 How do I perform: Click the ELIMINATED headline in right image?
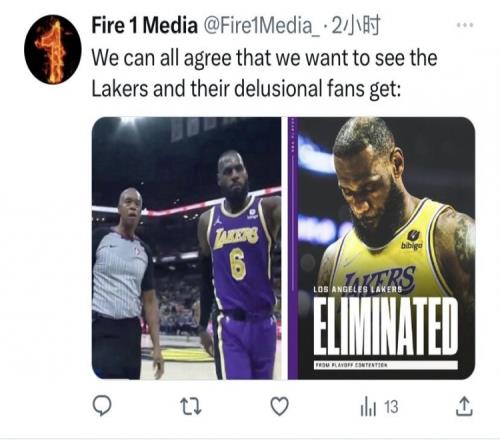point(386,326)
